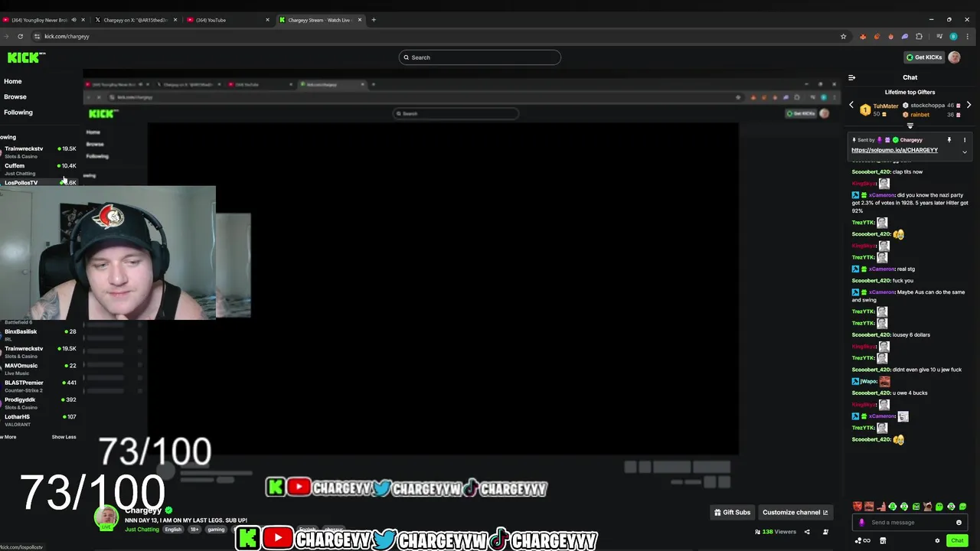
Task: Click Show Less in sidebar
Action: pos(64,437)
